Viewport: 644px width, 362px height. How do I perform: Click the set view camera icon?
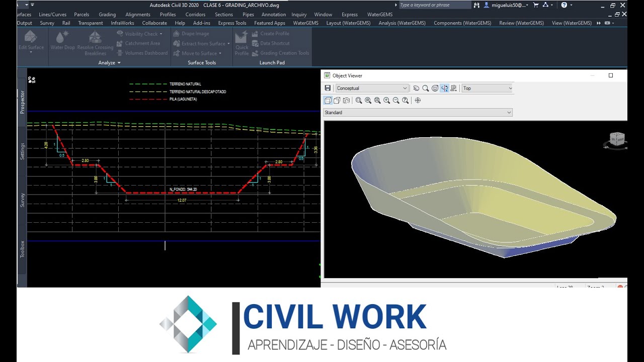(x=453, y=88)
